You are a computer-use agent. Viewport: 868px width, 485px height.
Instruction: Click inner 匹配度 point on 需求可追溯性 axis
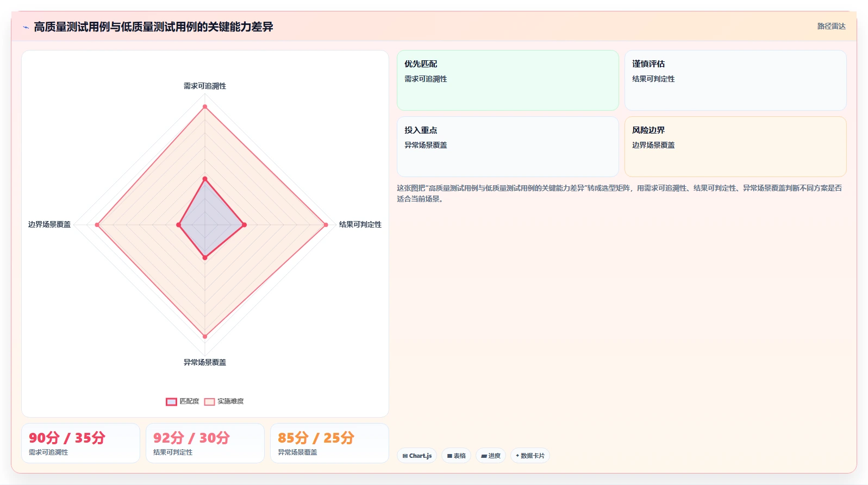(x=205, y=179)
